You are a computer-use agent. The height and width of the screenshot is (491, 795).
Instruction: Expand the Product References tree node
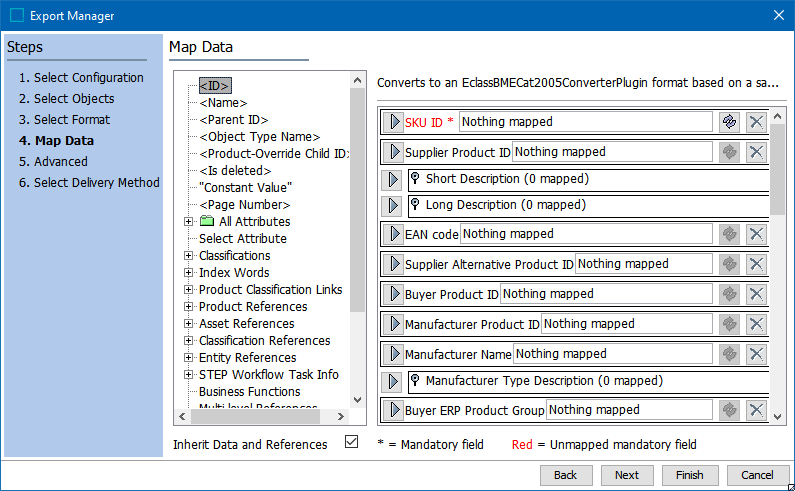coord(189,307)
